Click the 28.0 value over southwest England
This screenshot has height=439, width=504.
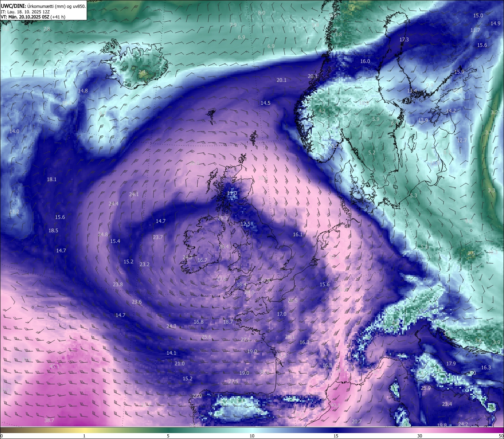point(249,293)
